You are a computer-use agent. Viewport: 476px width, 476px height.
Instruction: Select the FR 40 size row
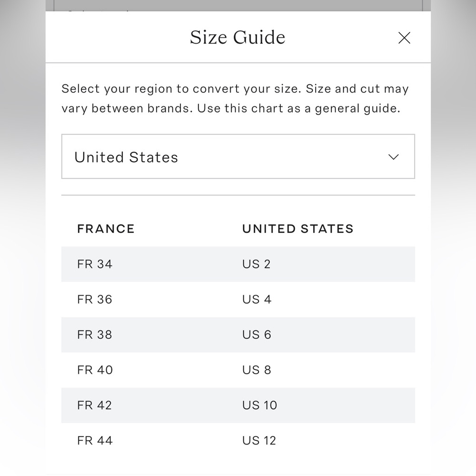coord(95,370)
